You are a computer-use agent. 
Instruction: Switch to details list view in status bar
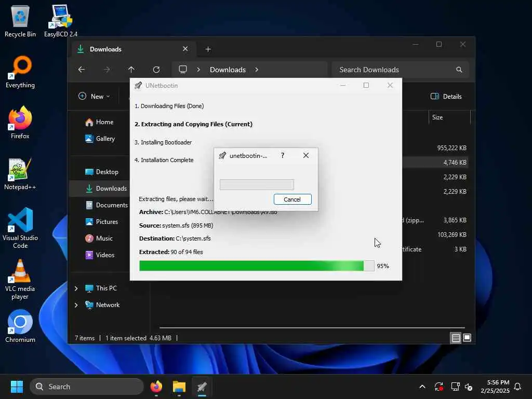point(456,338)
